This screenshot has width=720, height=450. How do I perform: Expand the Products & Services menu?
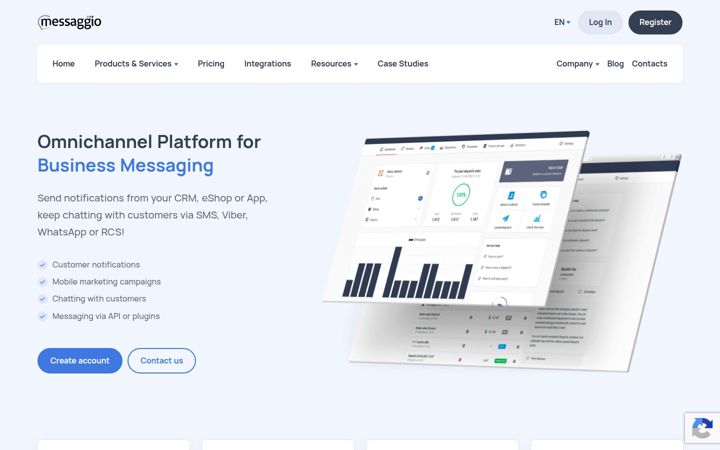(136, 64)
